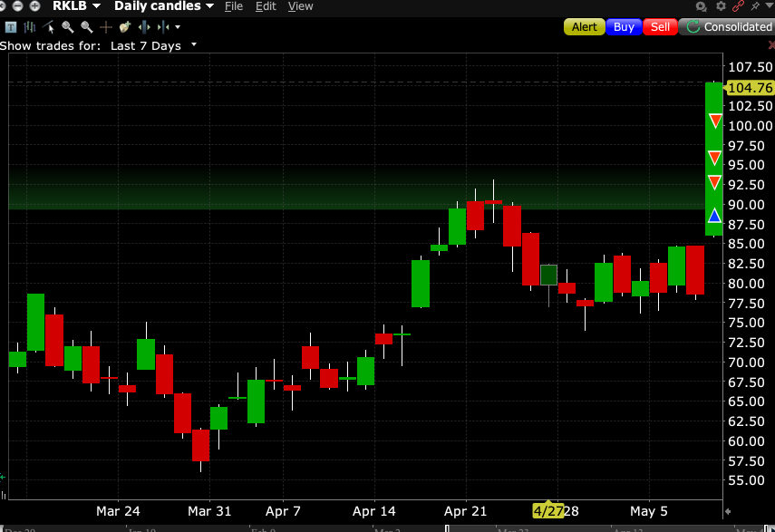Click the 80.00 price axis label
Screen dimensions: 775x532
[x=746, y=284]
